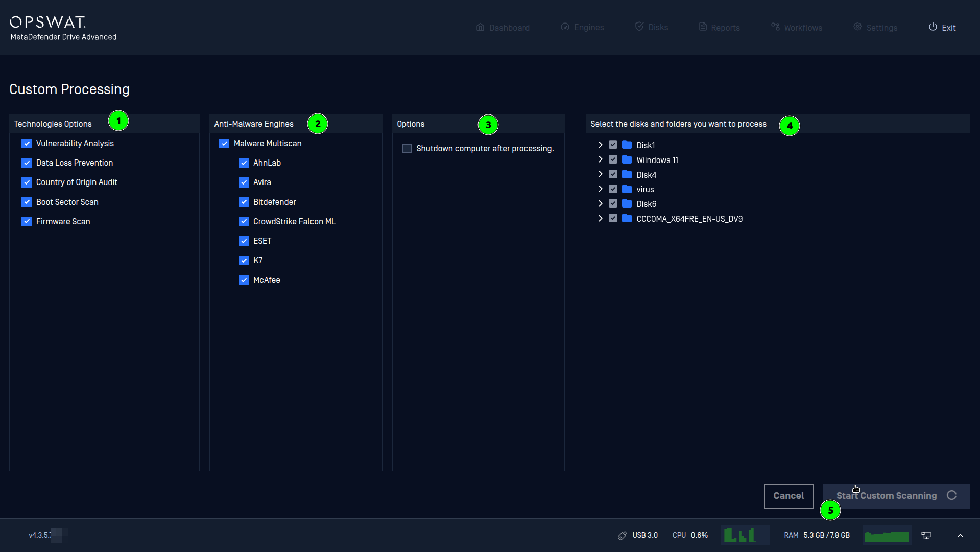
Task: Uncheck the Disk1 checkbox
Action: click(x=613, y=145)
